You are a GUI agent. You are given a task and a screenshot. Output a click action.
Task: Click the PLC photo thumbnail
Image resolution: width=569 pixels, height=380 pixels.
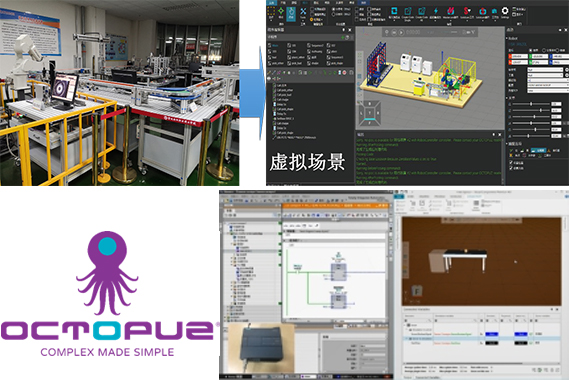coord(261,348)
